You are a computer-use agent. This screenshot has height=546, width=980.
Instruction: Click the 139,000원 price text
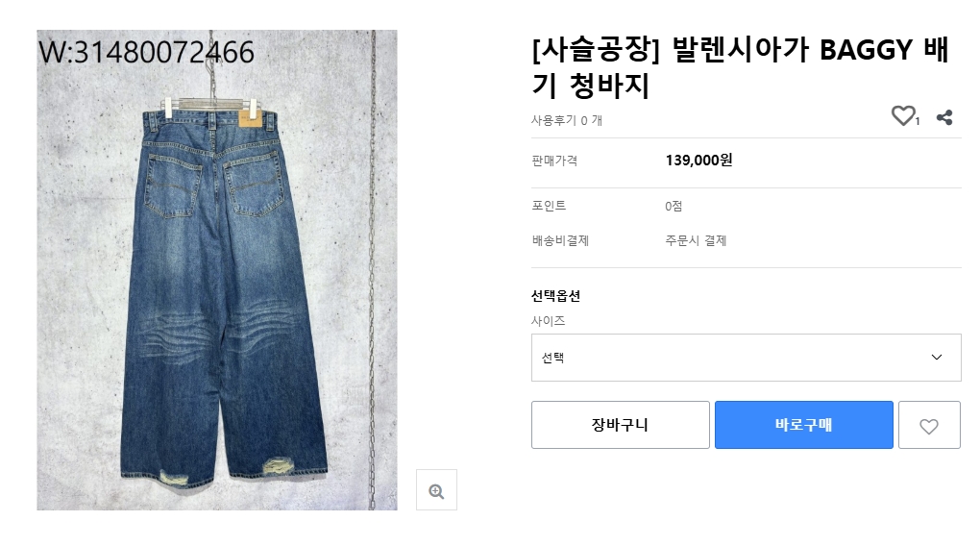tap(698, 161)
